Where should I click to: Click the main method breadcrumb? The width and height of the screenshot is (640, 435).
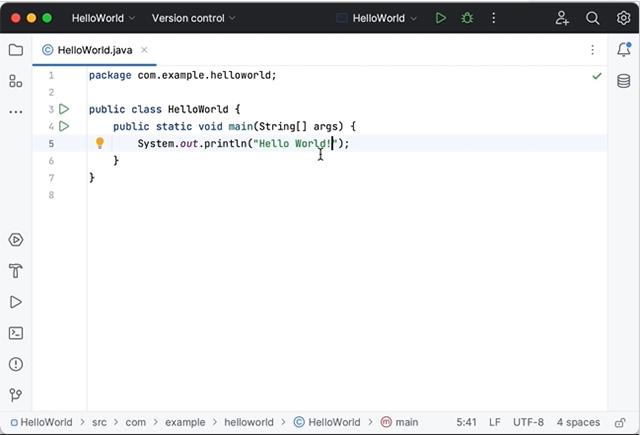pyautogui.click(x=399, y=422)
